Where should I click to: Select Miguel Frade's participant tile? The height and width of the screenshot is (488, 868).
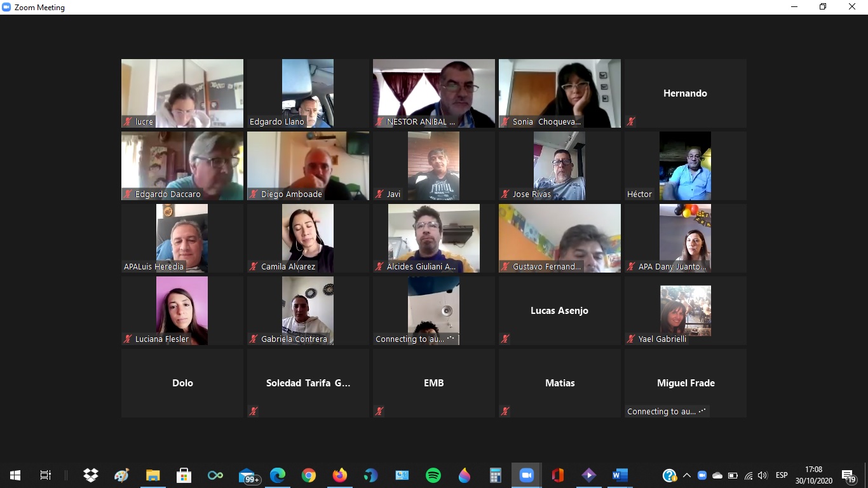[686, 383]
